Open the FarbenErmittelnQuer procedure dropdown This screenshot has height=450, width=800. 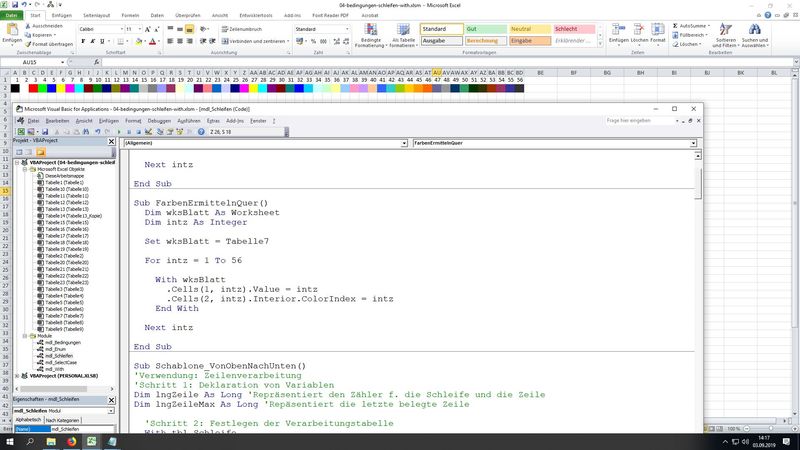click(x=693, y=143)
